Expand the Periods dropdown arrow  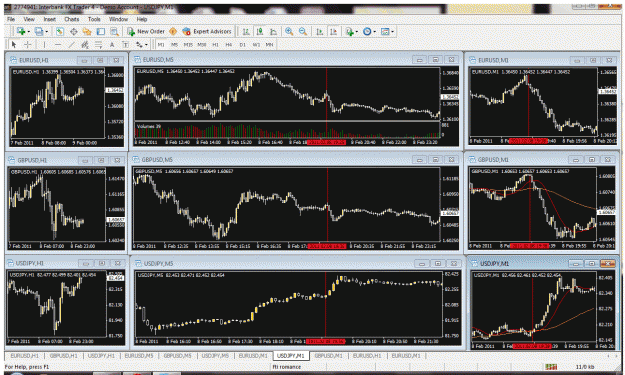point(374,32)
